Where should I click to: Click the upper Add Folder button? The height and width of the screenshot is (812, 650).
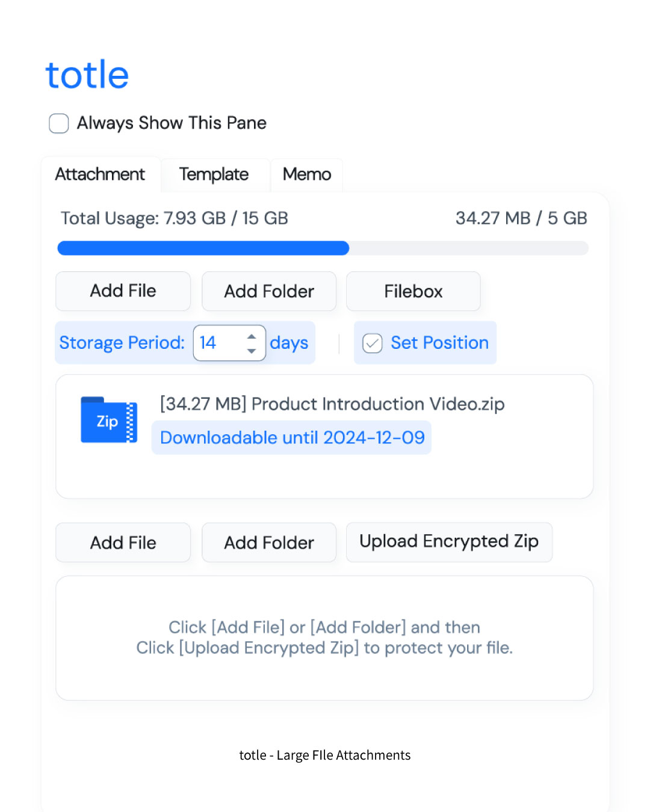click(269, 291)
